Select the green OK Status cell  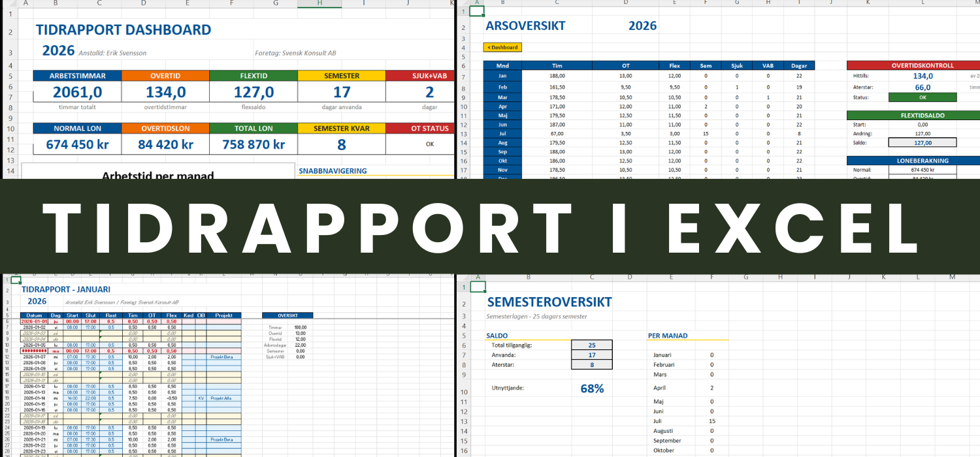(x=922, y=97)
